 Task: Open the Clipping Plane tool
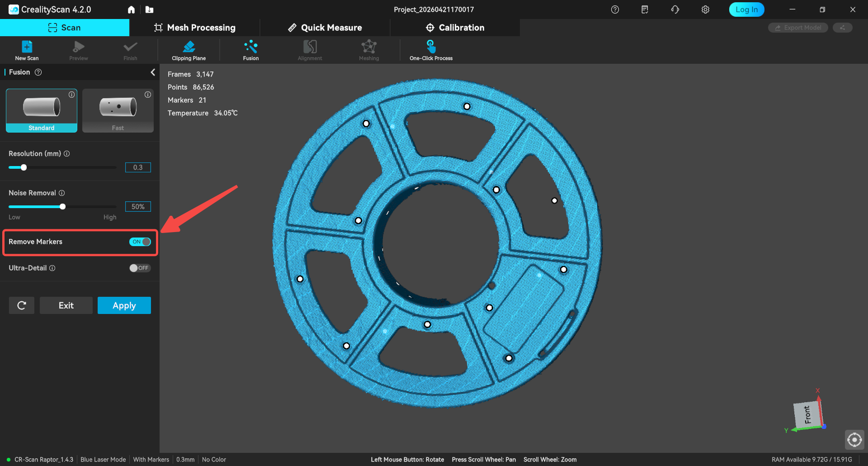tap(189, 47)
